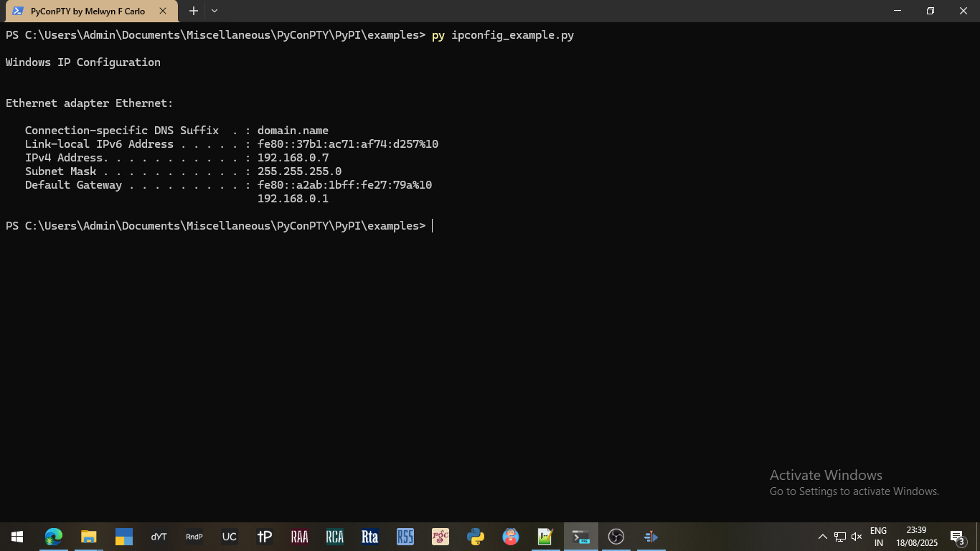Screen dimensions: 980x551
Task: Open OBS Studio from taskbar
Action: tap(616, 537)
